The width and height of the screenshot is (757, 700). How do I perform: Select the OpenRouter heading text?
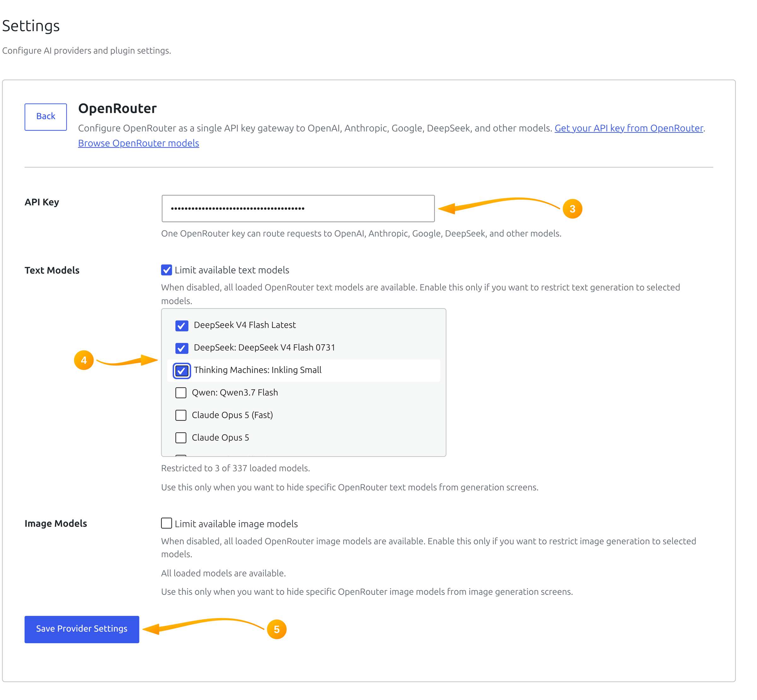[x=117, y=108]
